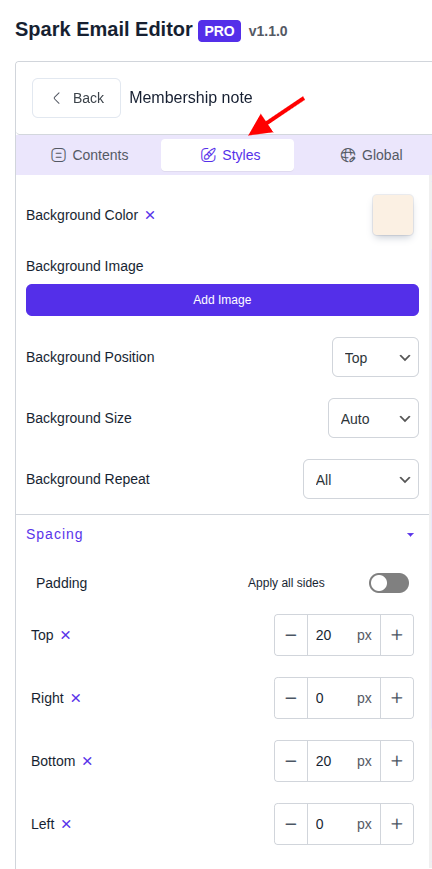The image size is (432, 869).
Task: Toggle the Apply all sides switch
Action: [x=389, y=583]
